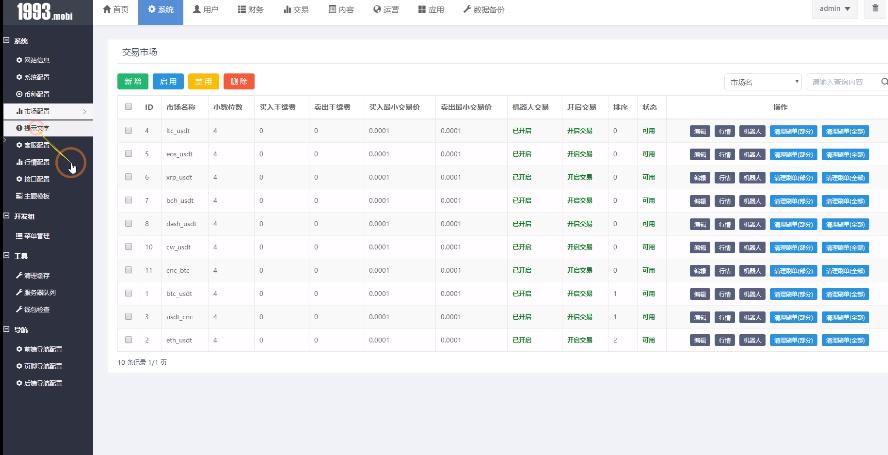This screenshot has height=455, width=888.
Task: Click 编辑 for the ltc_usdt market row
Action: 699,131
